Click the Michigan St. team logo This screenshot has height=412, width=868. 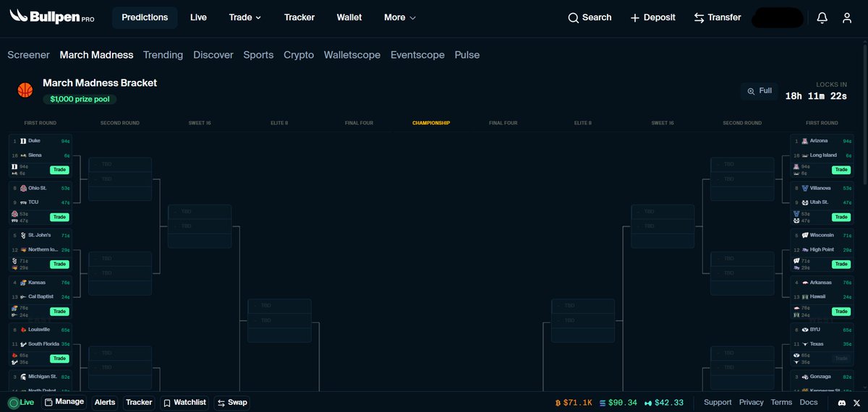pos(23,377)
